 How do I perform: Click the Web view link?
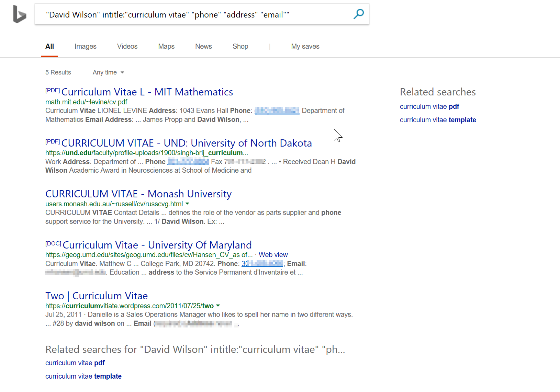click(x=273, y=255)
